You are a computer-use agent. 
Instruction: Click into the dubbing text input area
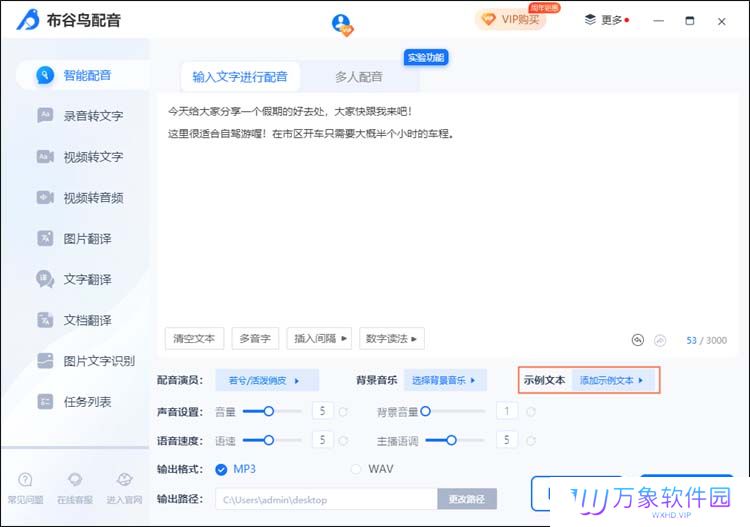[447, 225]
